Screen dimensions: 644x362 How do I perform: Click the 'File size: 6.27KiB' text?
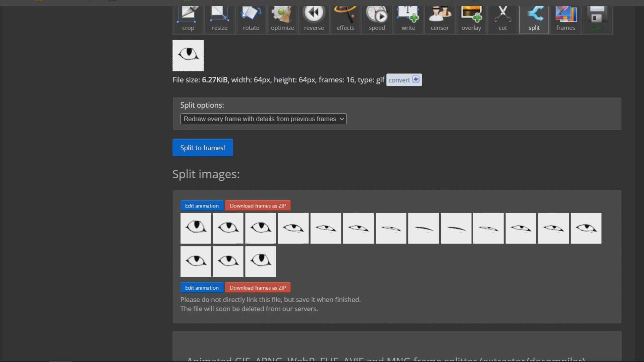(200, 80)
